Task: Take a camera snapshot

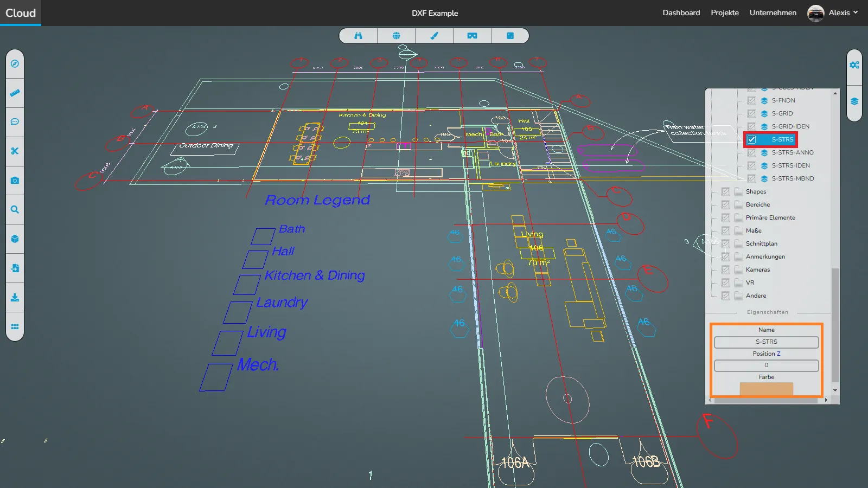Action: pyautogui.click(x=15, y=181)
